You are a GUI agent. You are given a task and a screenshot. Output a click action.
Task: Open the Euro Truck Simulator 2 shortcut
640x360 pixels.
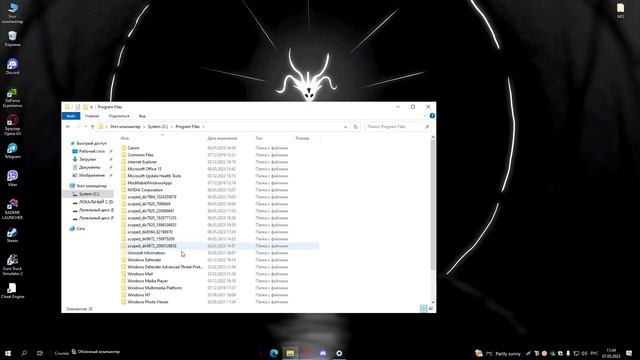tap(12, 265)
